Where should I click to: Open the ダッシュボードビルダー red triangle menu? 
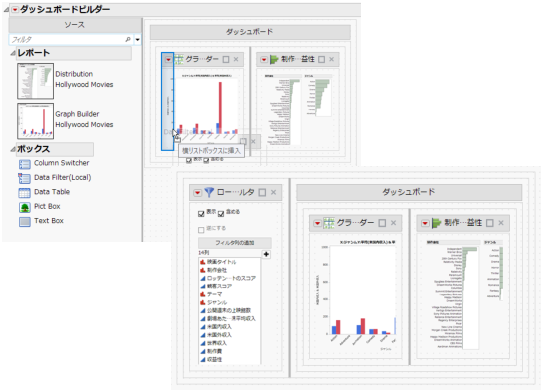click(x=15, y=10)
